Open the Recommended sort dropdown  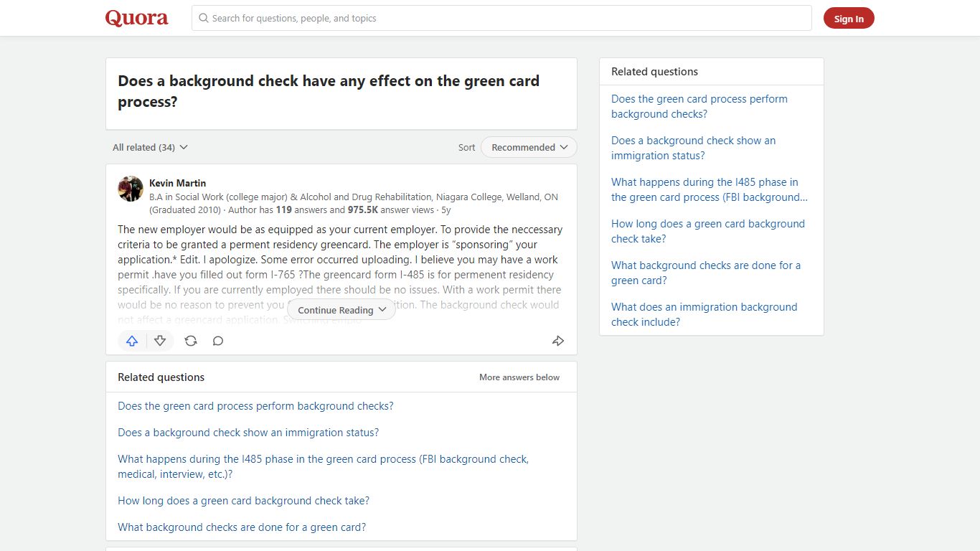(529, 147)
